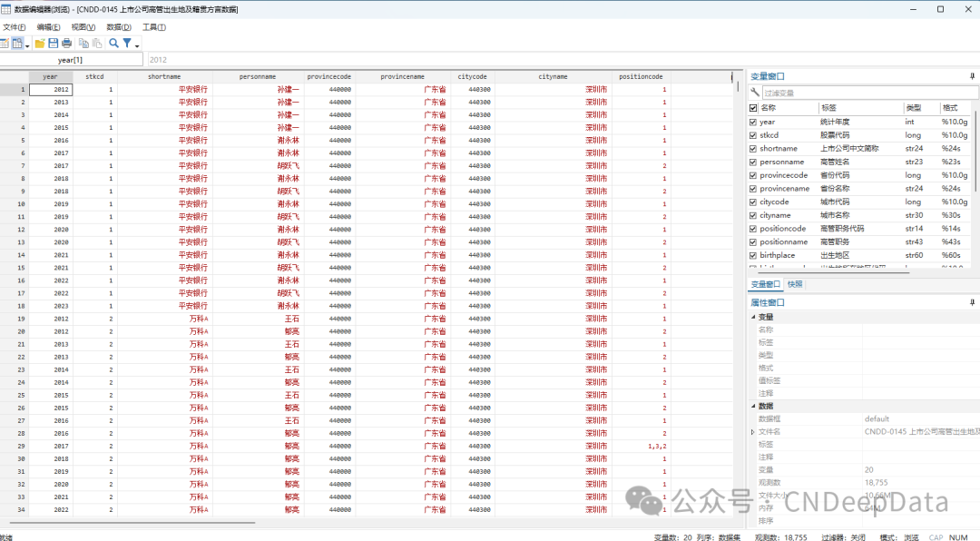Click the magnifier Find icon
Screen dimensions: 980x541
(x=113, y=43)
